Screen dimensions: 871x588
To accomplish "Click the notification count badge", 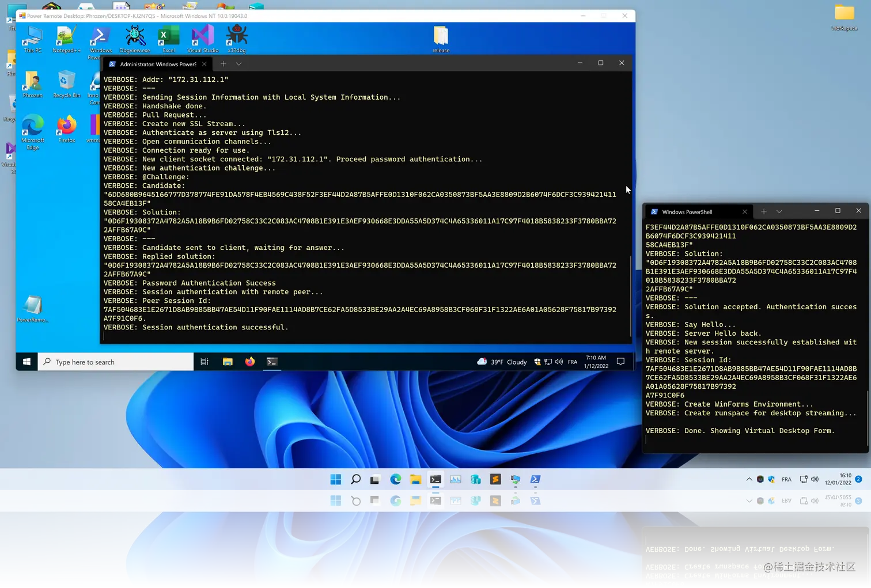I will pos(858,479).
